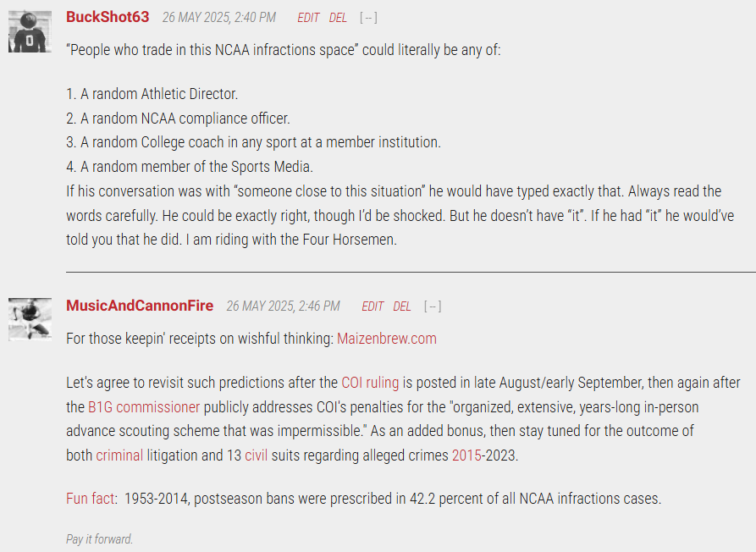Delete BuckShot63's comment via DEL
Viewport: 756px width, 552px height.
[x=338, y=18]
